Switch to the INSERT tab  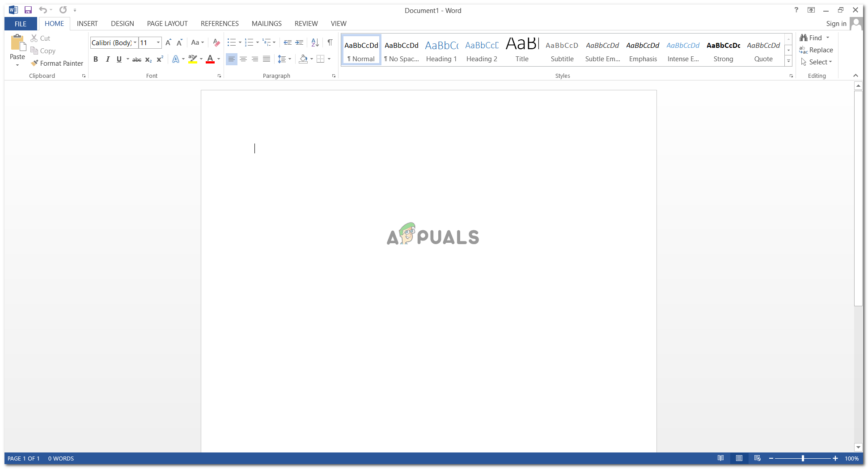click(x=87, y=24)
